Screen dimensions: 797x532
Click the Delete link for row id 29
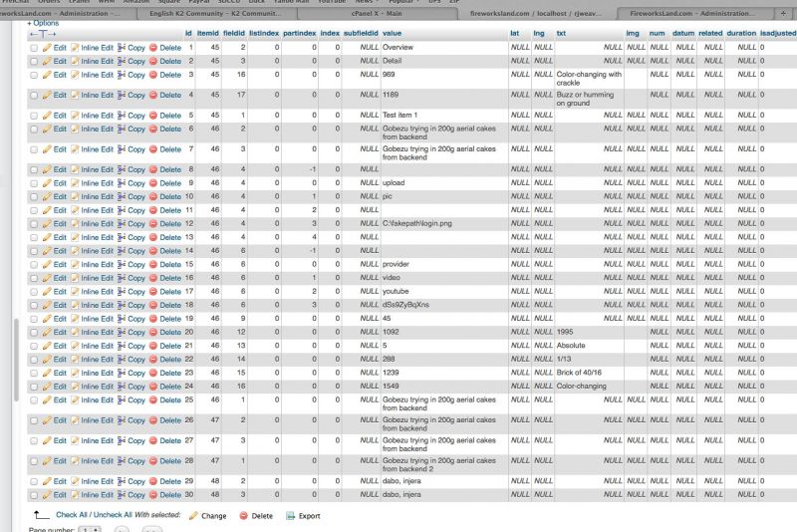(170, 481)
